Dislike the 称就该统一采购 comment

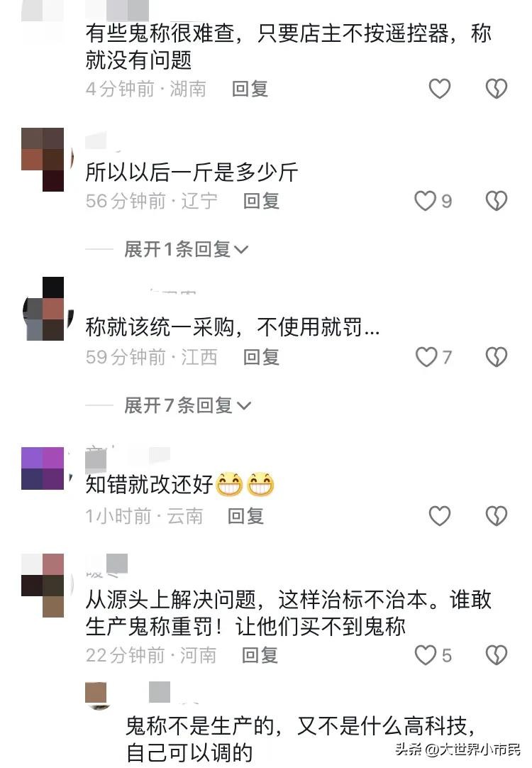(x=497, y=356)
